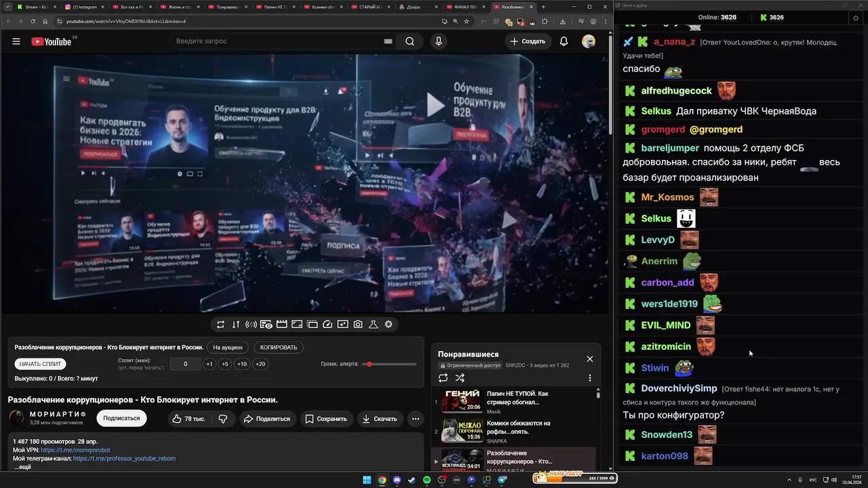Play the Папич НЕ ТУПОЙ playlist thumbnail
The image size is (868, 488).
pos(462,401)
